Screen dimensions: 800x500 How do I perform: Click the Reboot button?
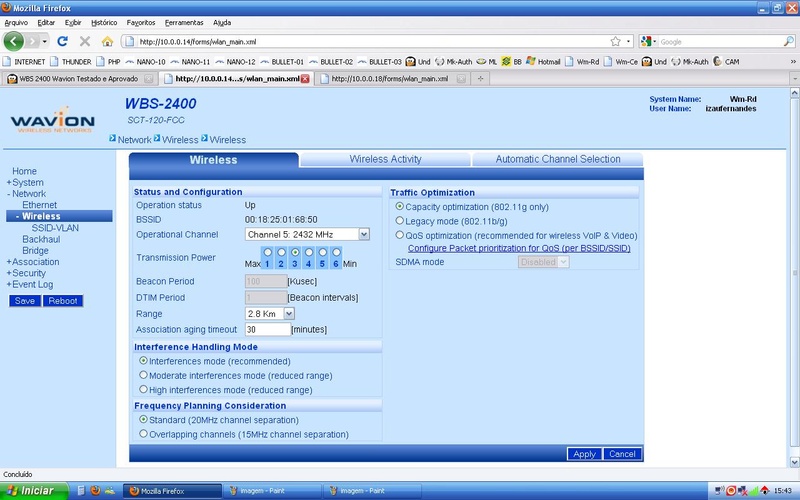pos(63,301)
